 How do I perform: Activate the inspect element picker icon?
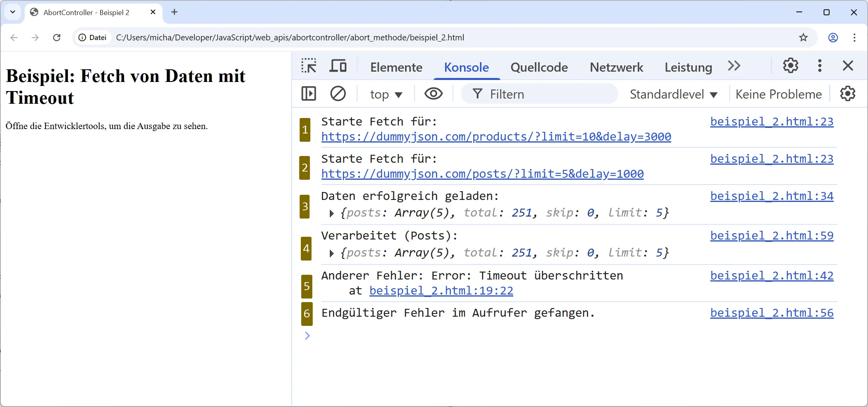[x=309, y=66]
